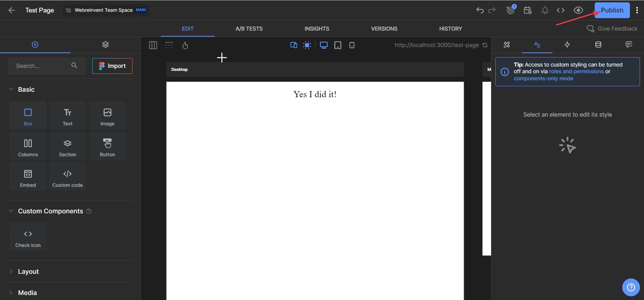Switch to the INSIGHTS tab

coord(317,29)
